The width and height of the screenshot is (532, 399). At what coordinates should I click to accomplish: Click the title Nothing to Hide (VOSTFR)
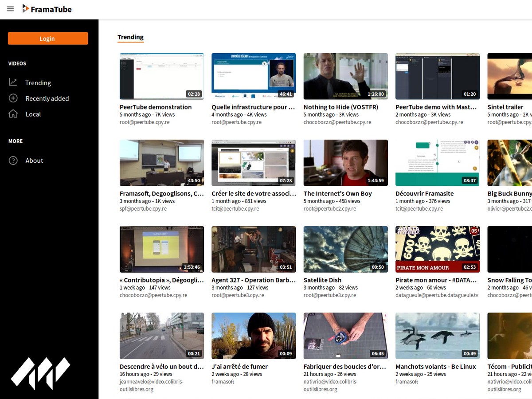341,107
